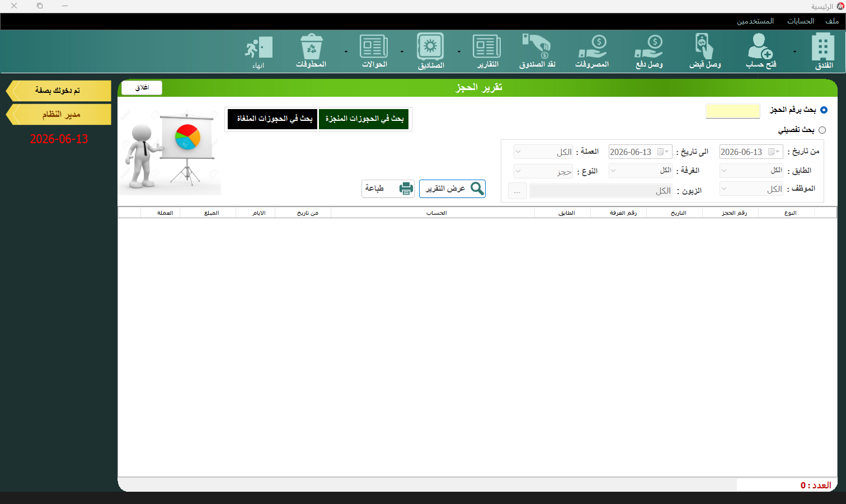
Task: Select بحث تفصيلي radio button
Action: (x=822, y=130)
